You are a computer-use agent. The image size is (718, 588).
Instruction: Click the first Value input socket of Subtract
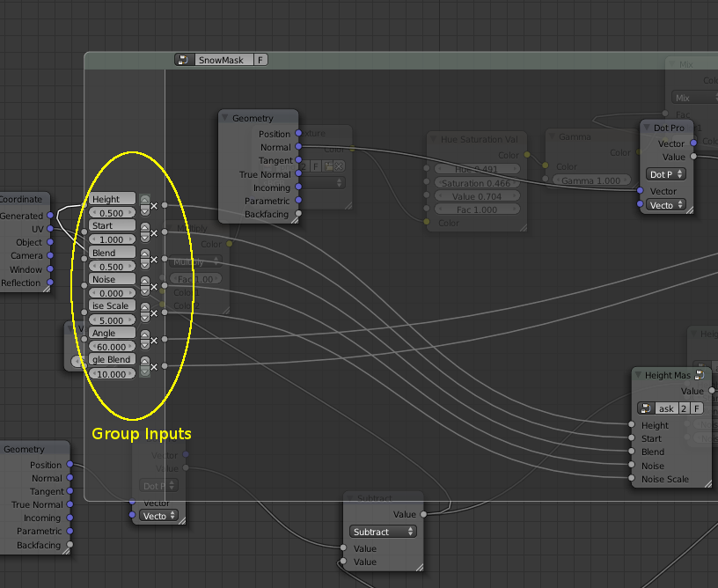tap(343, 548)
